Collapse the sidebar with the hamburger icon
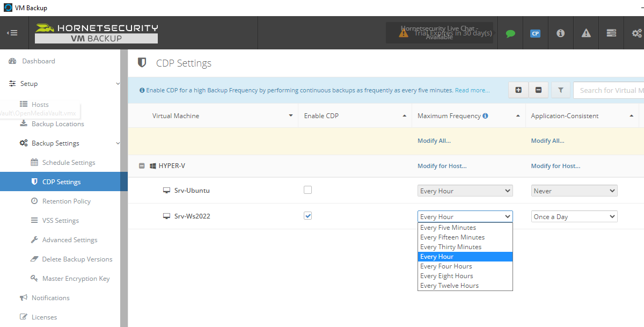The width and height of the screenshot is (644, 327). tap(12, 33)
